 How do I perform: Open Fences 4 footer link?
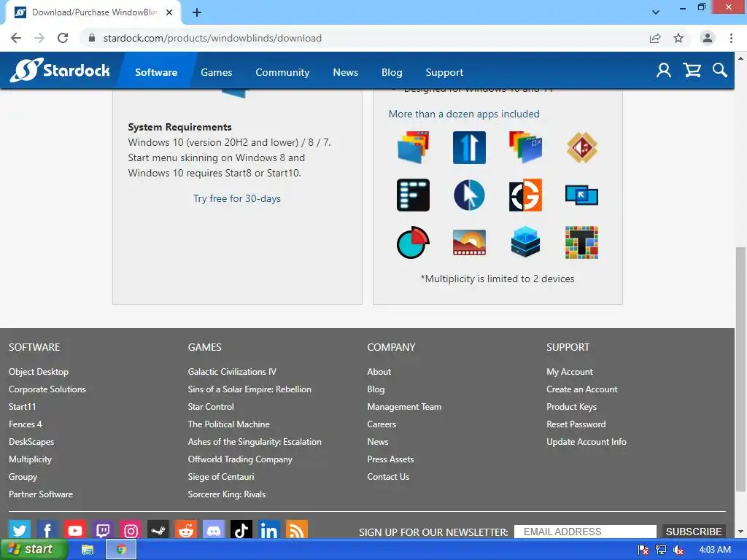click(26, 424)
